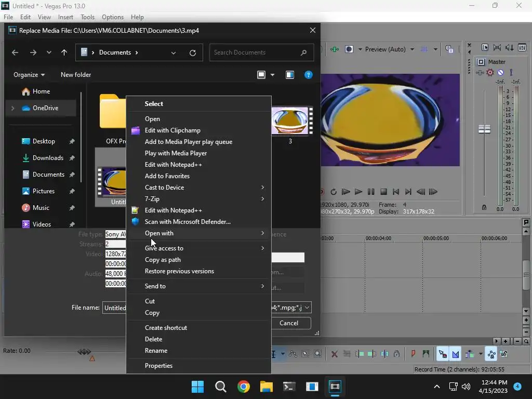Viewport: 532px width, 399px height.
Task: Open the Tools menu in Vegas Pro
Action: pos(87,17)
